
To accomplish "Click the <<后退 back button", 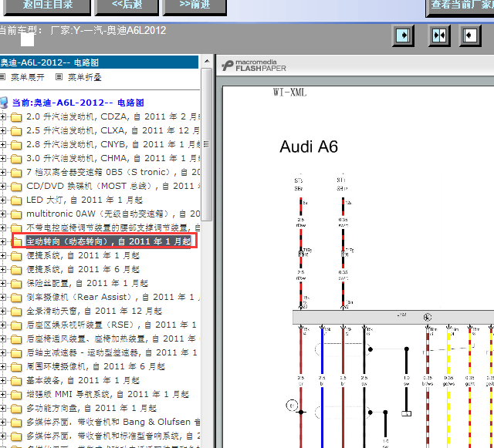I will (127, 6).
